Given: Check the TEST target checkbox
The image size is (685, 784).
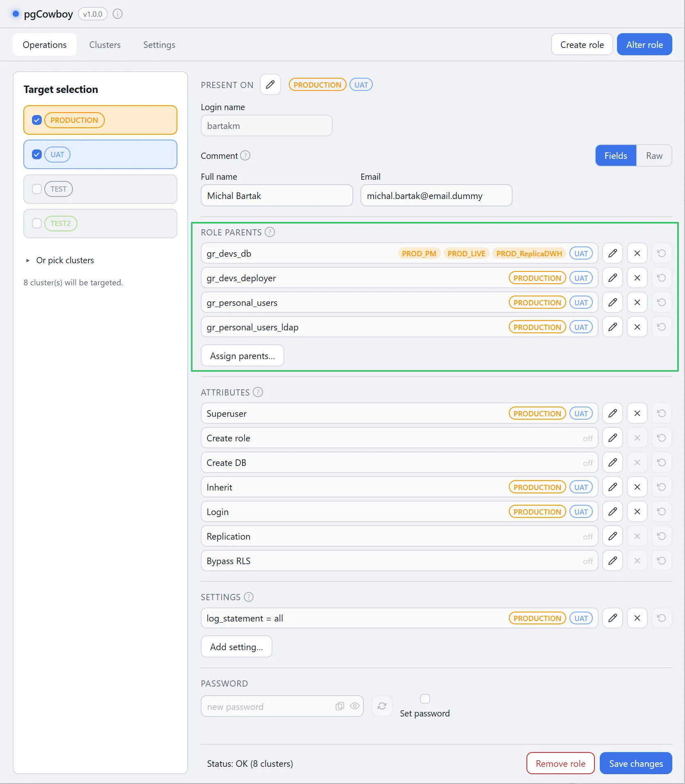Looking at the screenshot, I should [37, 189].
